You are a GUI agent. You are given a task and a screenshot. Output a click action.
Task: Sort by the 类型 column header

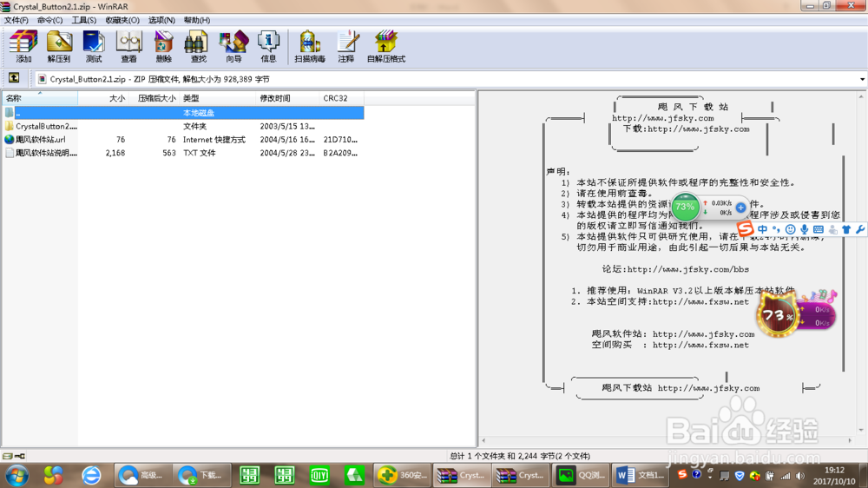point(218,98)
